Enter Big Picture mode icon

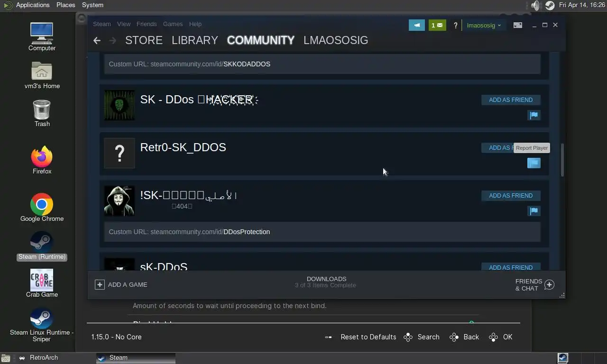[518, 25]
